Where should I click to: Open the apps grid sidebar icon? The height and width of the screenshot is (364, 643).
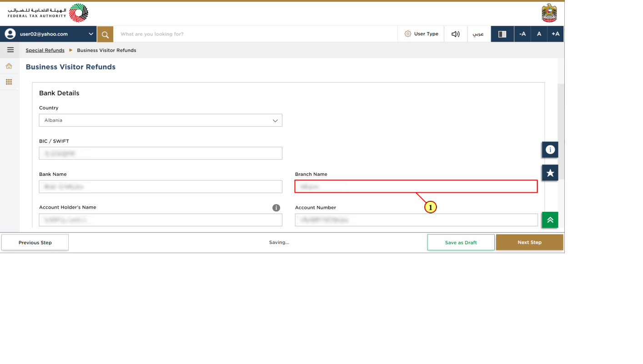pos(9,82)
